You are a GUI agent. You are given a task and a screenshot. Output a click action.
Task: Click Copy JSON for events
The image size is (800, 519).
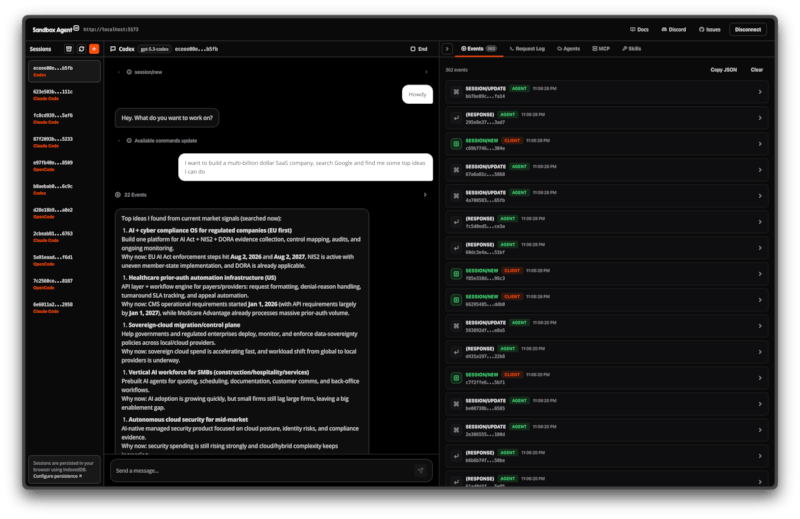pyautogui.click(x=723, y=70)
